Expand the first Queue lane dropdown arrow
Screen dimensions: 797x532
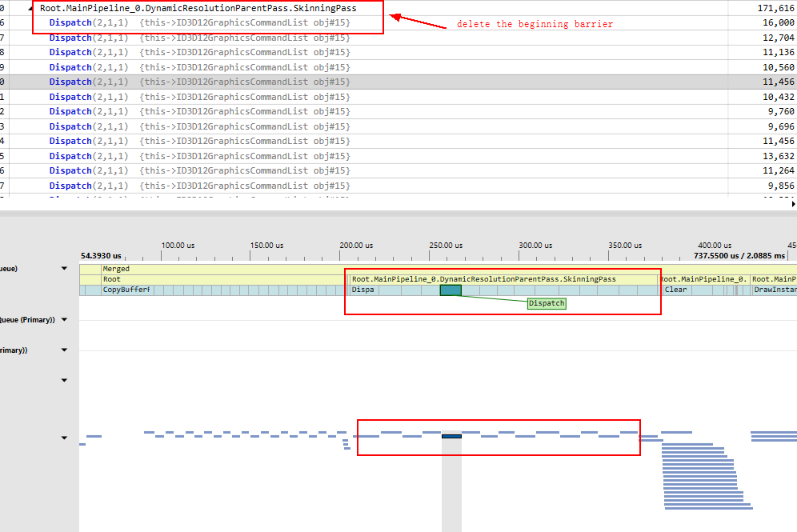pos(63,268)
